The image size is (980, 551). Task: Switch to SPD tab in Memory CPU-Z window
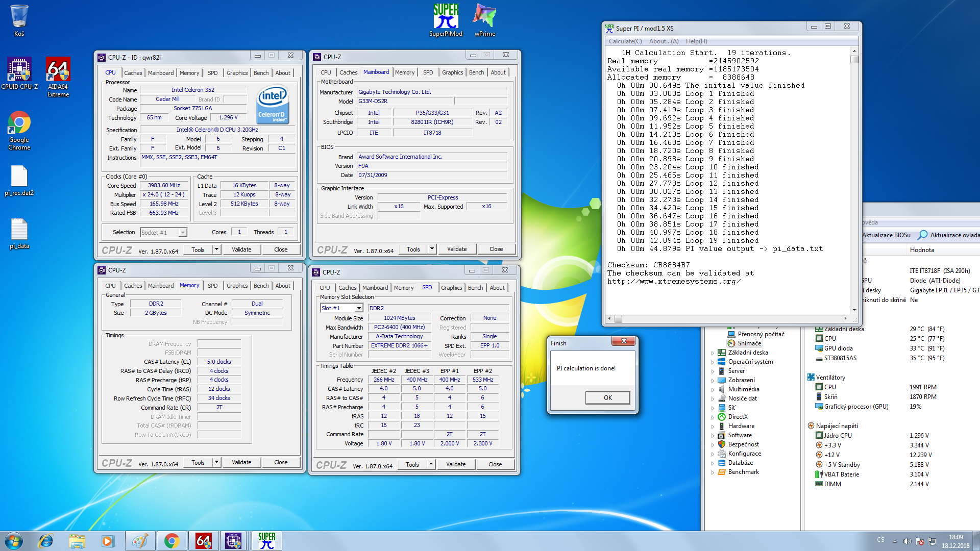coord(213,286)
